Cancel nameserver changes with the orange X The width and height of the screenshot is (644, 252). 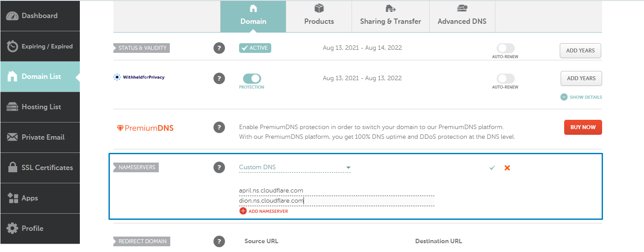[507, 168]
